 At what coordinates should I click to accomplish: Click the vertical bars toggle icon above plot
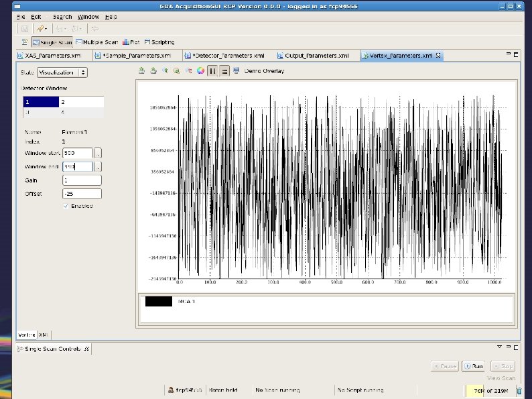pyautogui.click(x=212, y=70)
